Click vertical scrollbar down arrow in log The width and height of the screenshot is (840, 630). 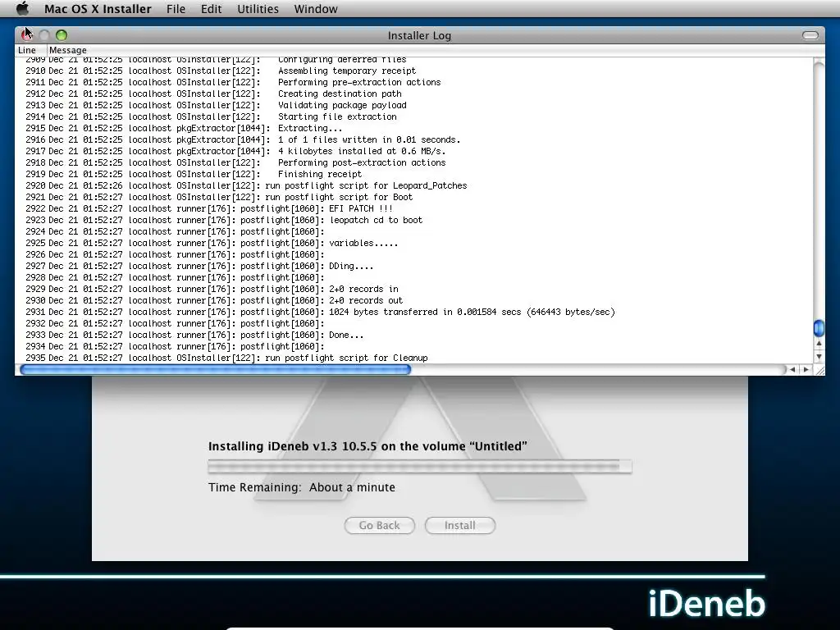click(x=819, y=357)
